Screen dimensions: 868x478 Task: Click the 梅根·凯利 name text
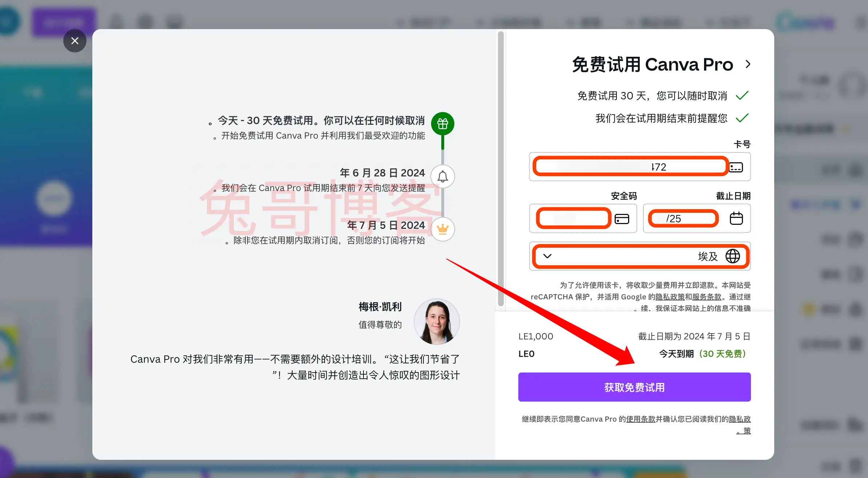pyautogui.click(x=380, y=307)
